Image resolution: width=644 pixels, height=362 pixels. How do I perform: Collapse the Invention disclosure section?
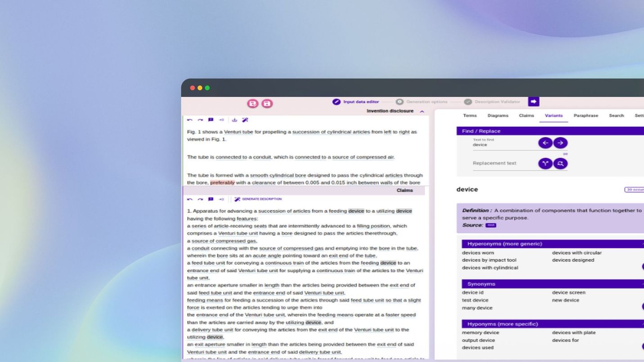(x=422, y=111)
